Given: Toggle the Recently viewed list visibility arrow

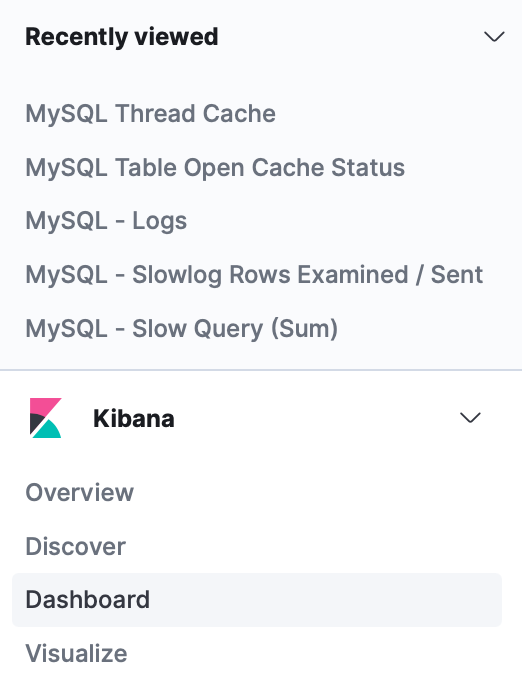Looking at the screenshot, I should (494, 37).
